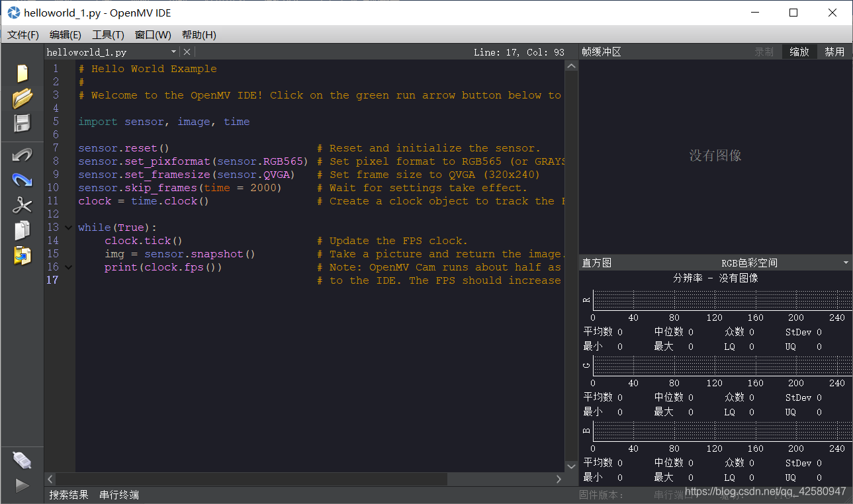Viewport: 853px width, 504px height.
Task: Save file using the floppy disk icon
Action: point(22,123)
